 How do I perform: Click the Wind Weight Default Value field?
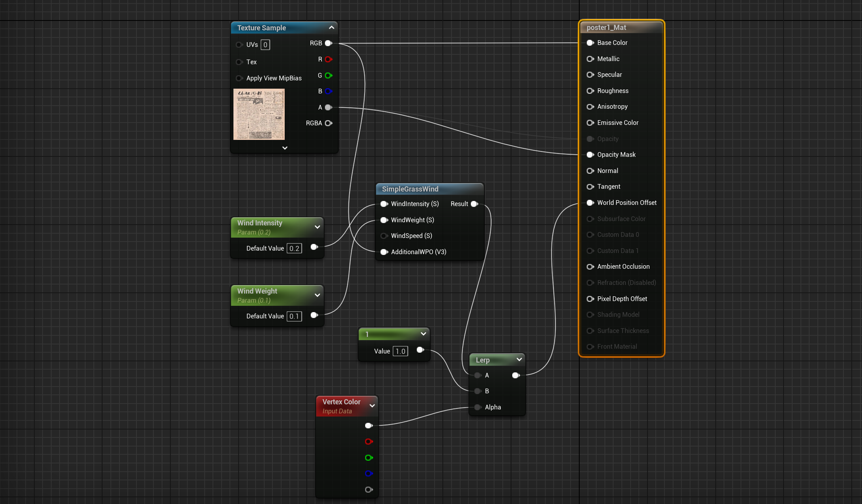pos(294,316)
